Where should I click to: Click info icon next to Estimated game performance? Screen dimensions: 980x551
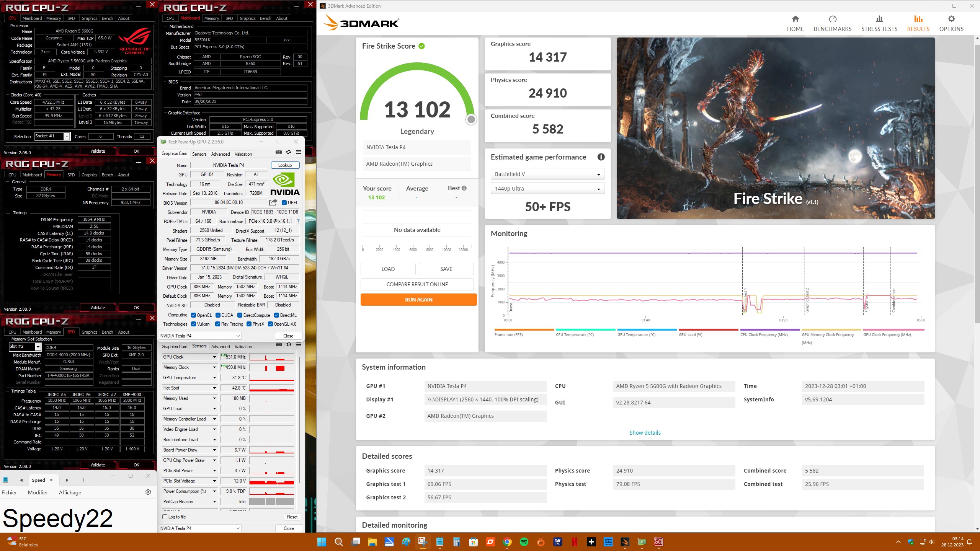(601, 157)
